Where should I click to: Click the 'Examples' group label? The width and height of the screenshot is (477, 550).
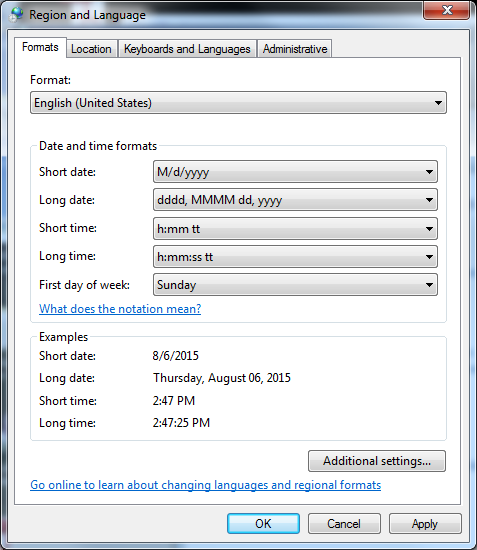[63, 337]
